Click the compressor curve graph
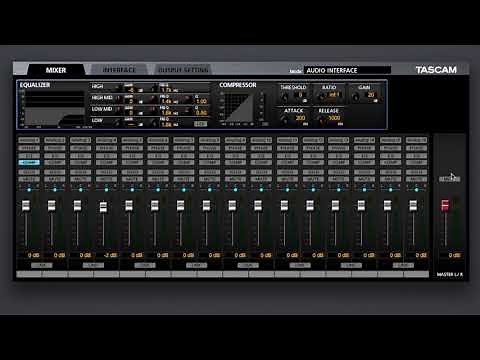This screenshot has height=360, width=480. [238, 107]
